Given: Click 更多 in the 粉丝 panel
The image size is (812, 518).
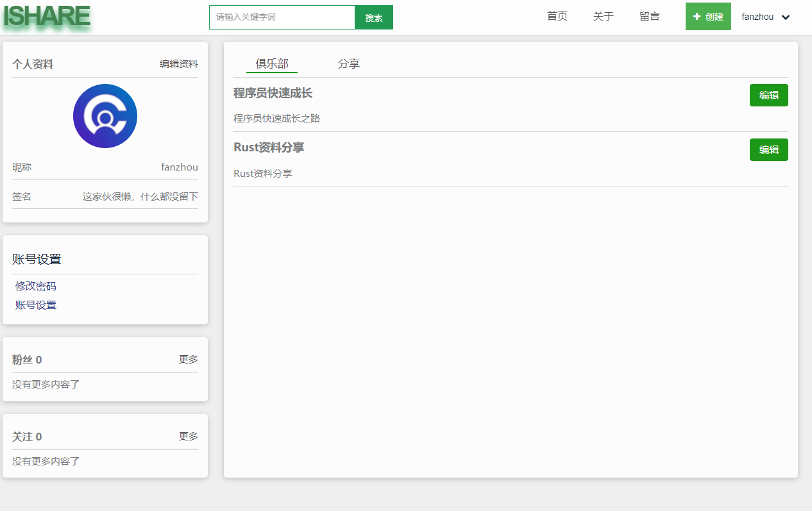Looking at the screenshot, I should (x=189, y=359).
